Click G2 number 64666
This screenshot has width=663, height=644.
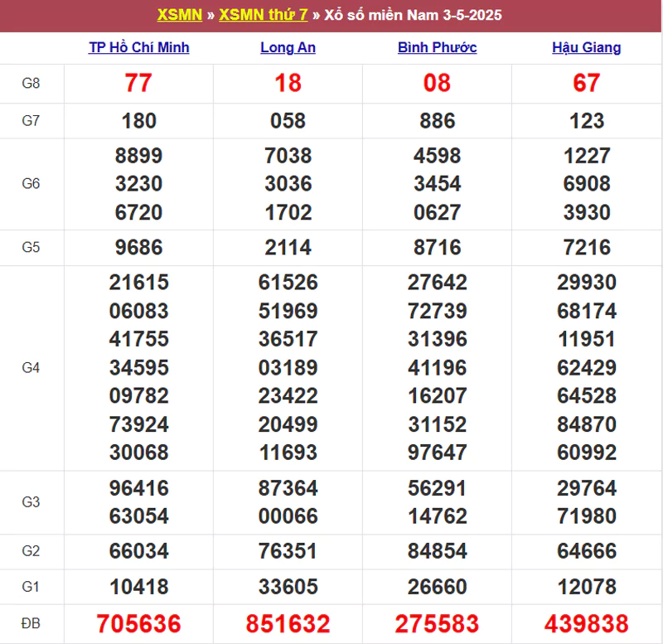pyautogui.click(x=587, y=551)
